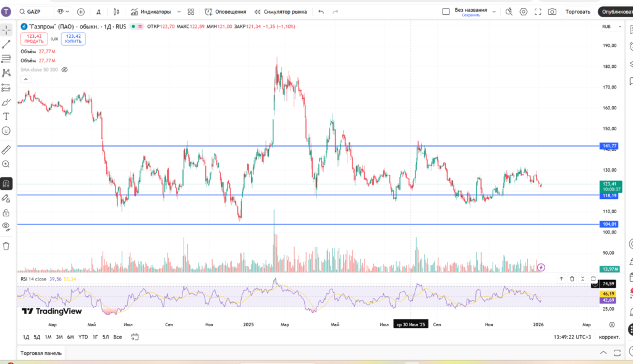Move RSI pane up with arrow
Screen dimensions: 633x364
pos(561,279)
